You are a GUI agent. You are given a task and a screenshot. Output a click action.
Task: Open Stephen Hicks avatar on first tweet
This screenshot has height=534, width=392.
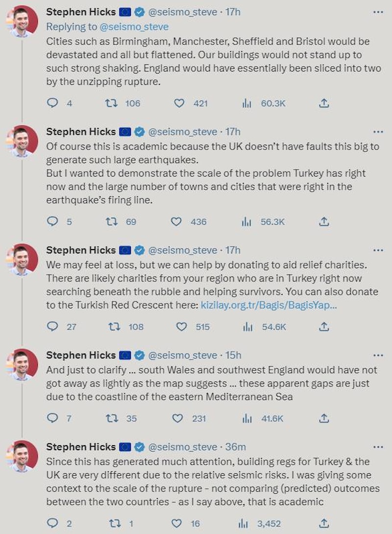pos(22,22)
